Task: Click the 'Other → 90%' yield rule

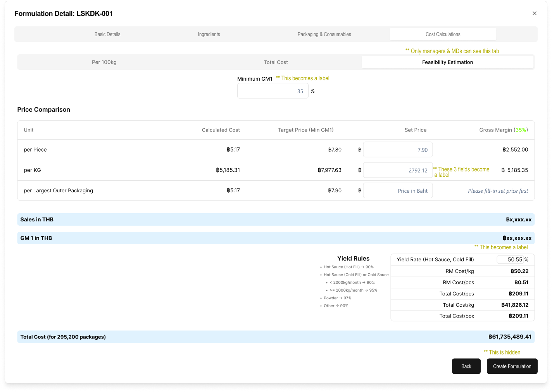Action: (336, 306)
